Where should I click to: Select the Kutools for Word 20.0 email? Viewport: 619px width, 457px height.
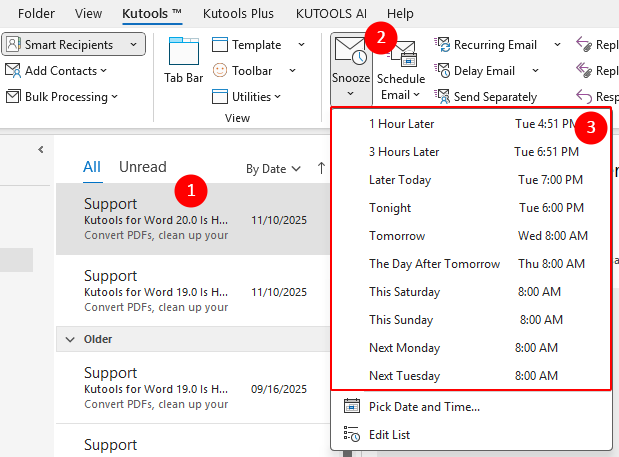click(x=193, y=219)
